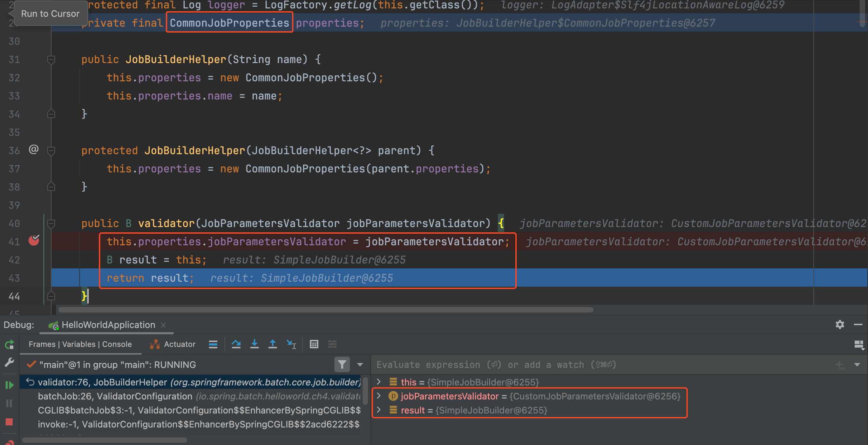Click the Step Out arrow icon
The image size is (868, 445).
tap(272, 344)
